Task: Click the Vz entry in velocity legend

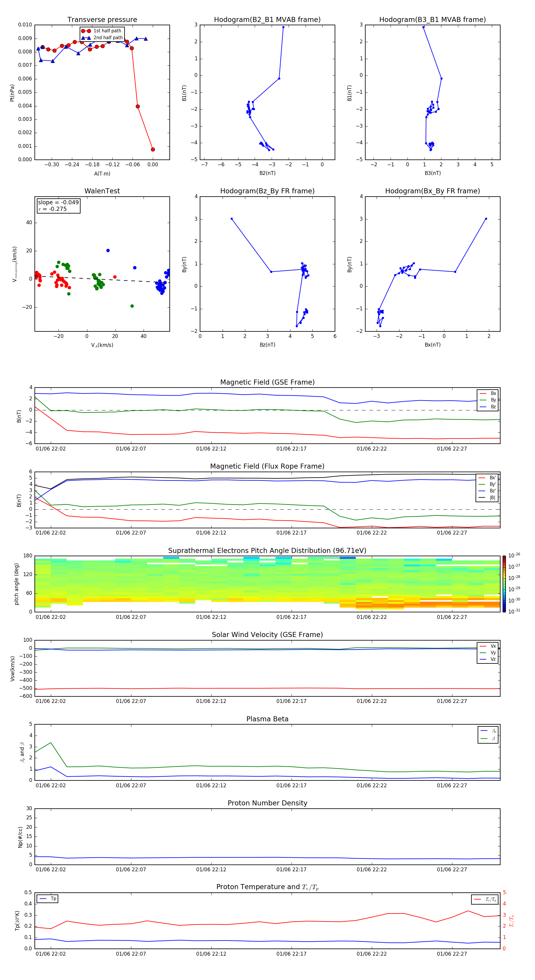Action: [x=488, y=659]
